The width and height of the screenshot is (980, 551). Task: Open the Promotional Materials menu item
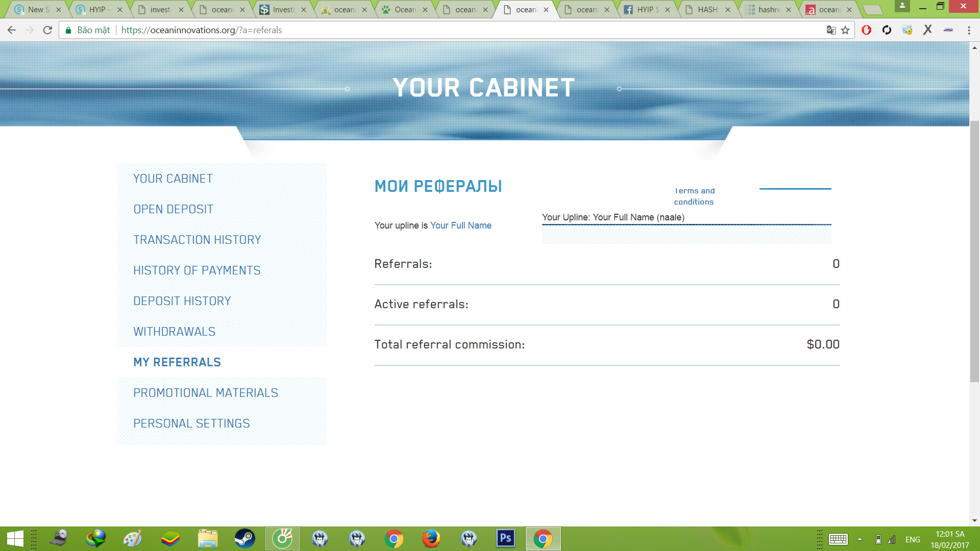tap(206, 393)
